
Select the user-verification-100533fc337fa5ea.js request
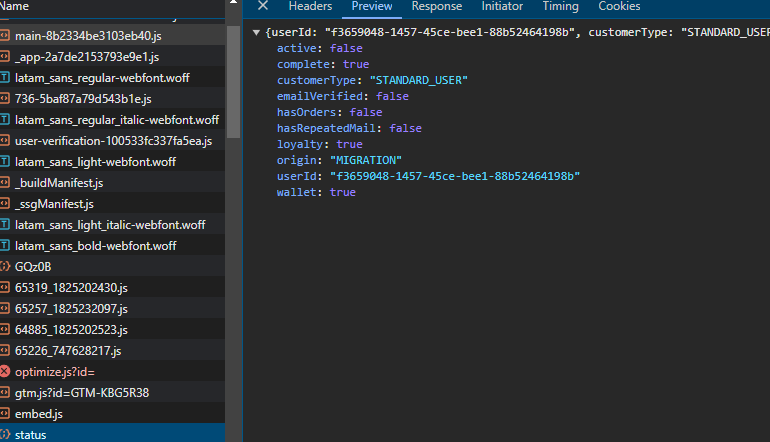pyautogui.click(x=113, y=140)
